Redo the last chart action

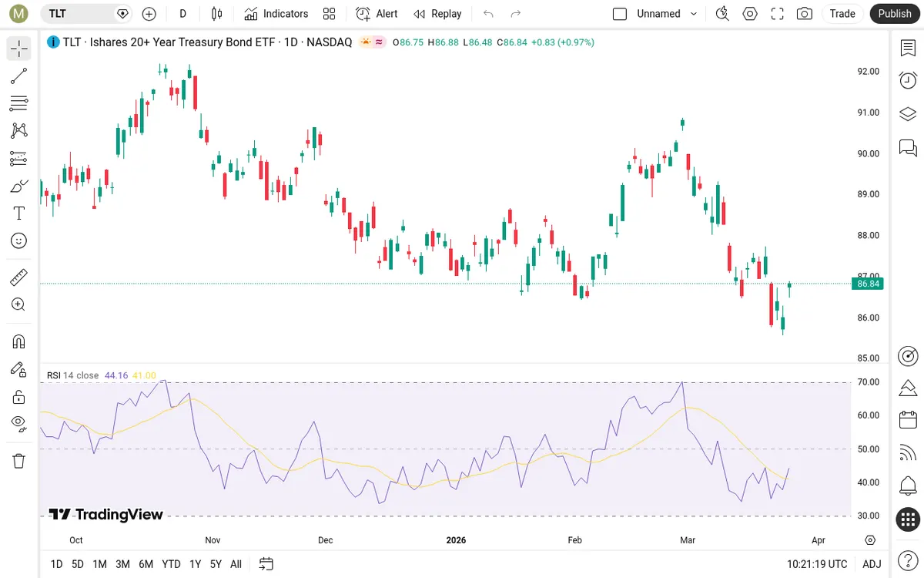(x=516, y=14)
